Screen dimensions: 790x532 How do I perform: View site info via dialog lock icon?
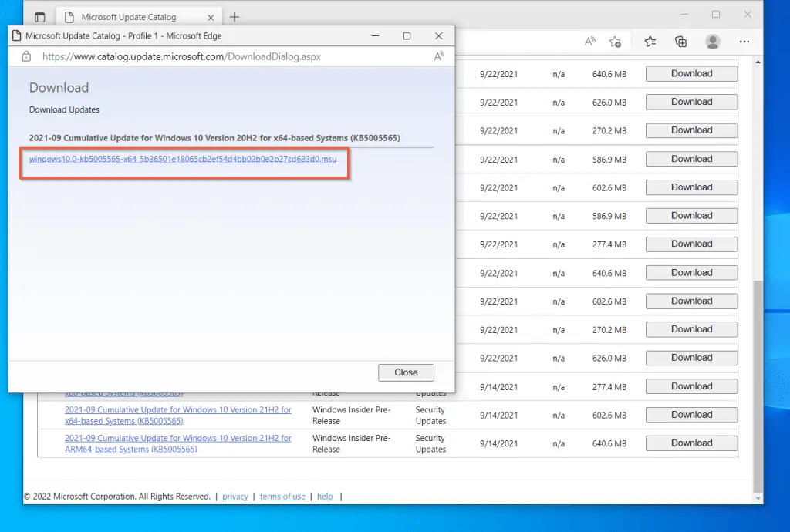(x=26, y=56)
